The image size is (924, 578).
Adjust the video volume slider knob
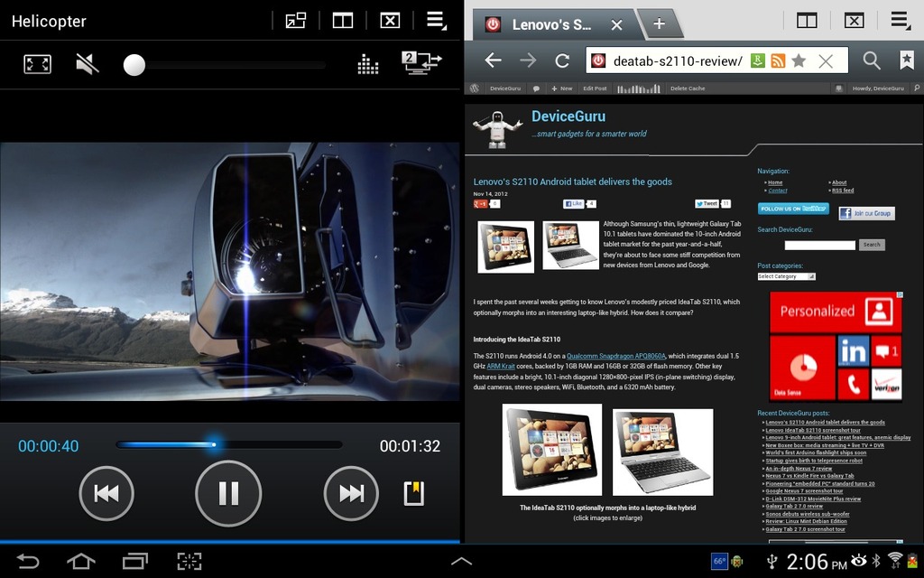(134, 65)
